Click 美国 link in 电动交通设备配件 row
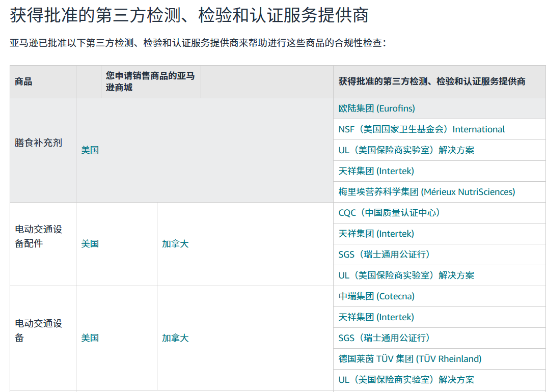 coord(90,244)
